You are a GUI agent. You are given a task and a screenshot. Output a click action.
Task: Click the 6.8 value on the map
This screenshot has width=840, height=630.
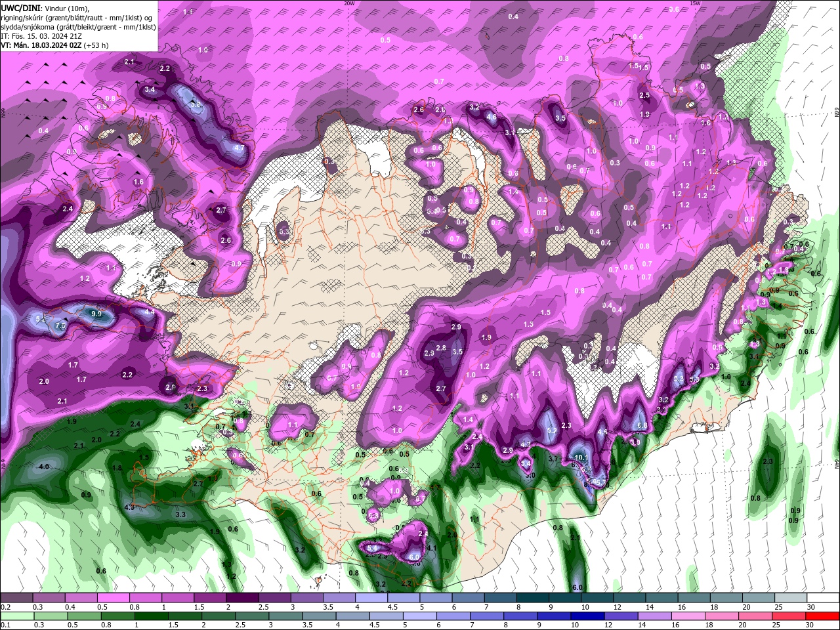(642, 426)
